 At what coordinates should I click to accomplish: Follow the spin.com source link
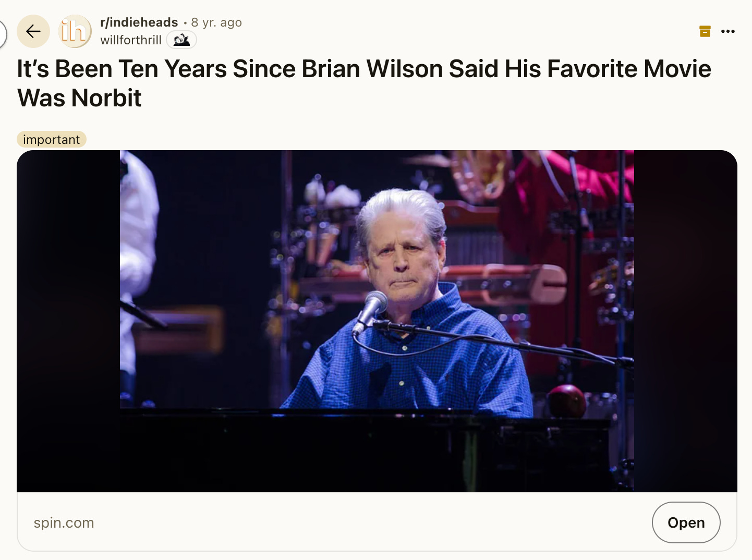coord(64,522)
